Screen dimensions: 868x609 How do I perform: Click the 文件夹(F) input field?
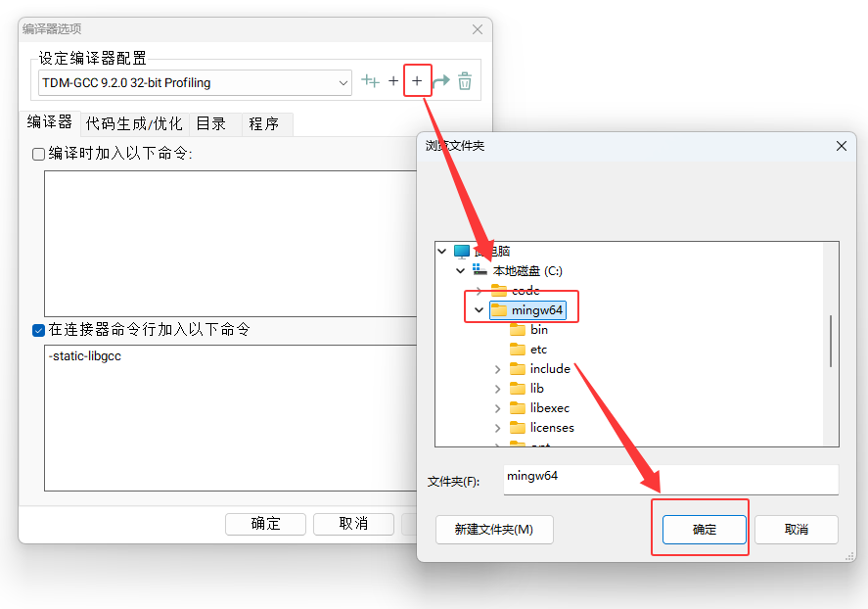click(x=671, y=480)
